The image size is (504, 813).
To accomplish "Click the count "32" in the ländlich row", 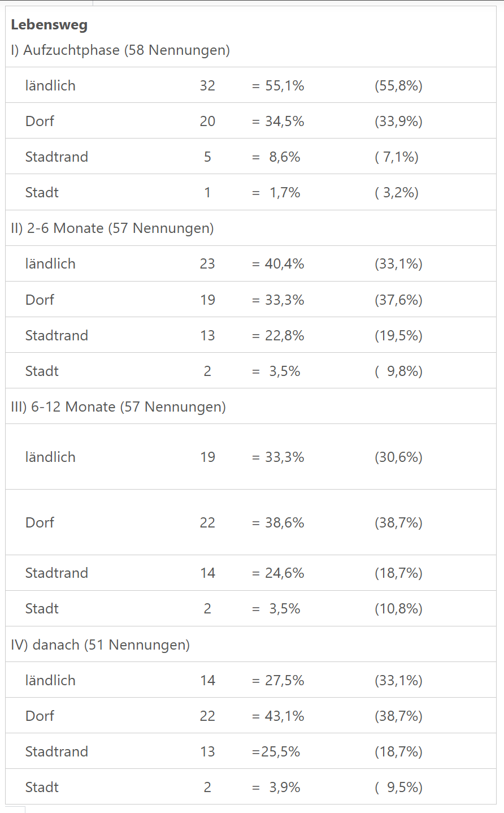I will pyautogui.click(x=207, y=86).
